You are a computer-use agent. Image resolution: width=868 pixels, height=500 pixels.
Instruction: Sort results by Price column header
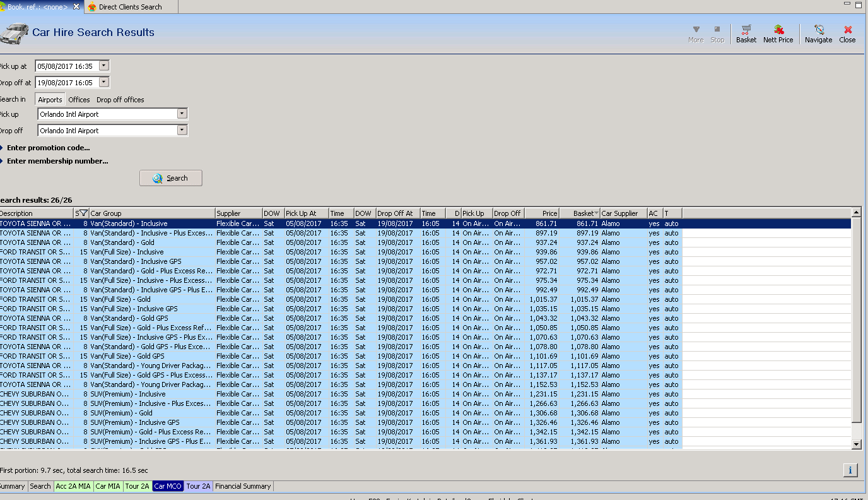[x=541, y=213]
